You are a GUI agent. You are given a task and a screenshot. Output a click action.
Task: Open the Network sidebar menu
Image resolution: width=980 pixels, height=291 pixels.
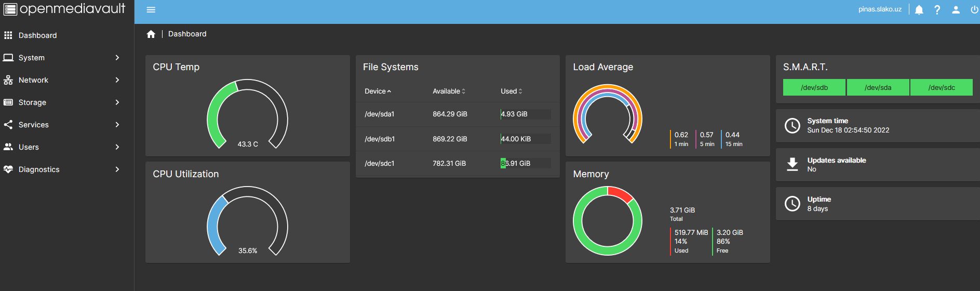click(x=67, y=80)
